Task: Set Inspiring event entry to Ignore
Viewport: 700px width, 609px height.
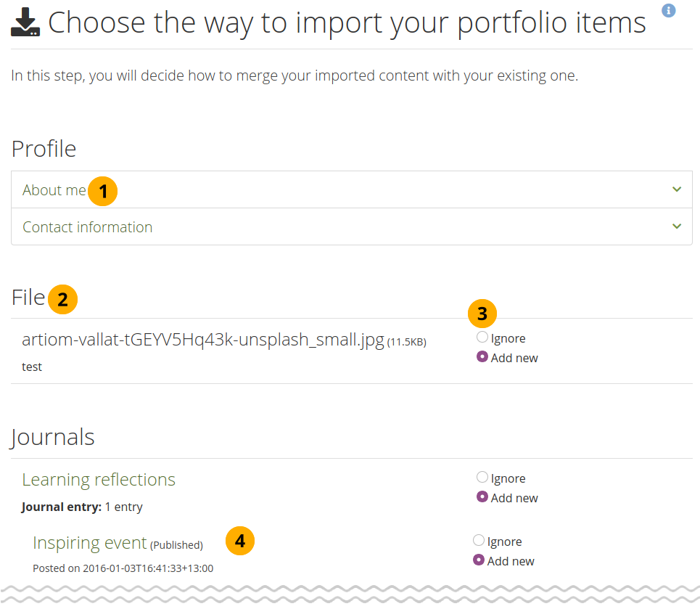Action: [479, 541]
